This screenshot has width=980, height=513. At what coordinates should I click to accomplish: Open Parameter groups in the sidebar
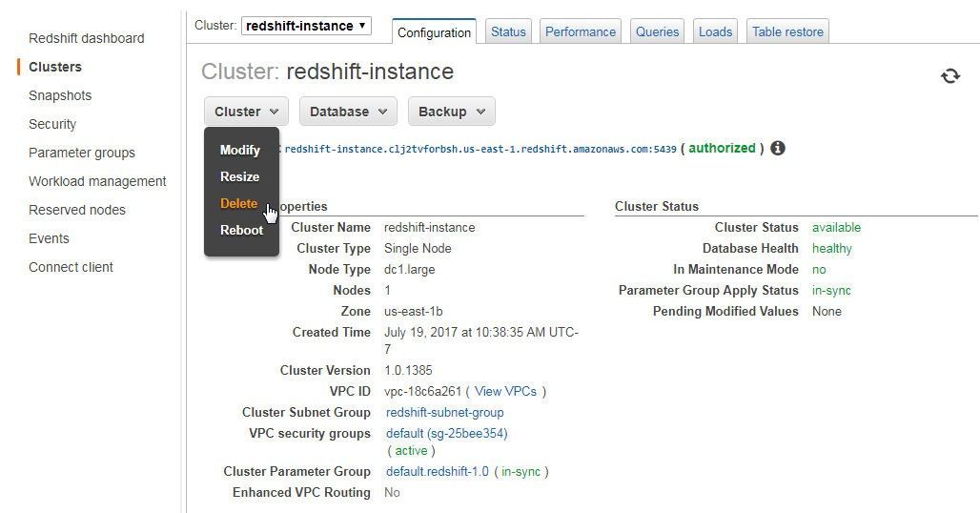tap(82, 154)
